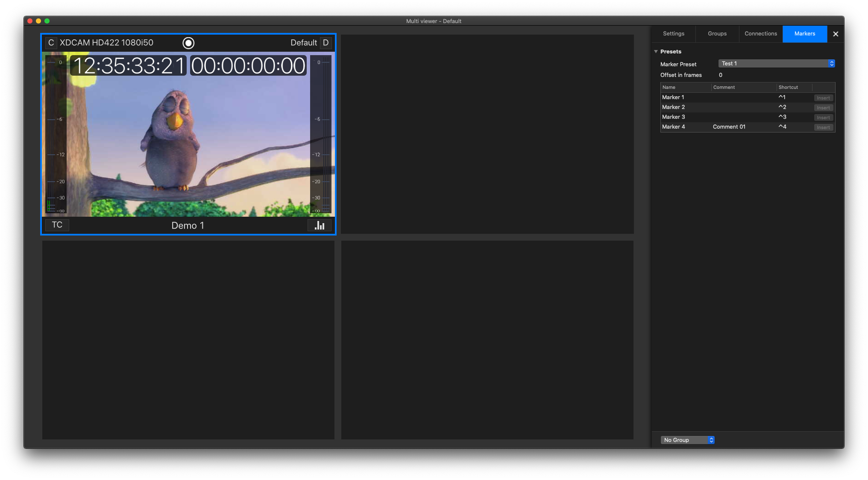
Task: Maximize window with green button
Action: (x=47, y=21)
